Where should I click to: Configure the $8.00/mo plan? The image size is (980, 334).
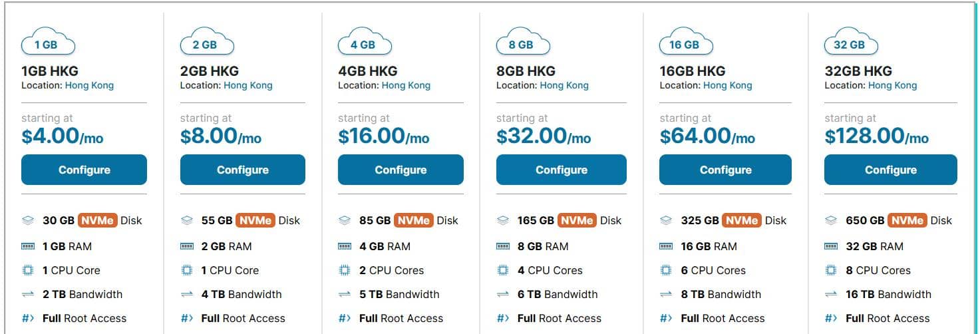242,170
